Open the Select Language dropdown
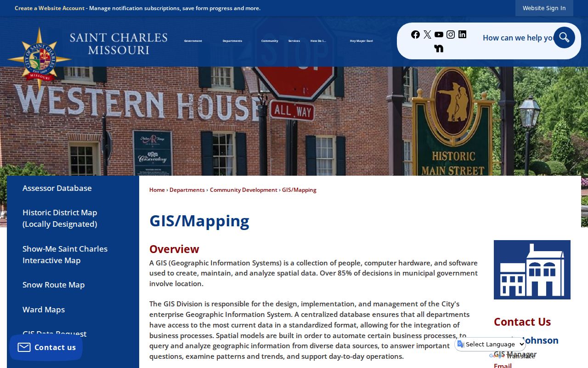The width and height of the screenshot is (588, 368). click(x=491, y=344)
